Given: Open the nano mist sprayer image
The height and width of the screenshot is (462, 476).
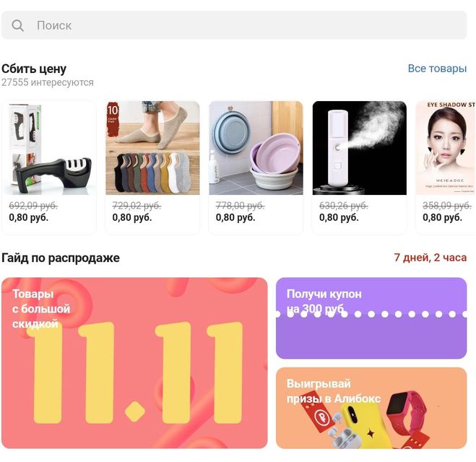Looking at the screenshot, I should (x=360, y=148).
